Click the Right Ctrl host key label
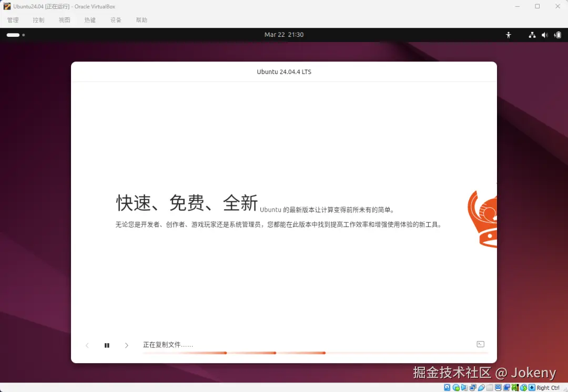The width and height of the screenshot is (568, 392). pyautogui.click(x=547, y=388)
